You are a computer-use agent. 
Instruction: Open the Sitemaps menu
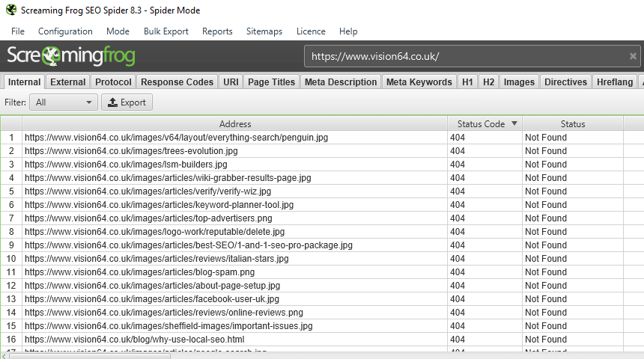pos(264,31)
